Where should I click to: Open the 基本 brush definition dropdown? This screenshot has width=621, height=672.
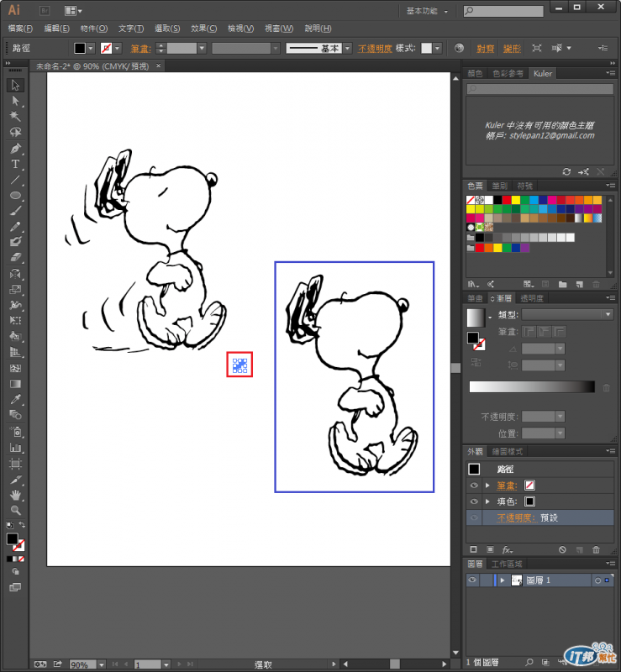point(348,49)
